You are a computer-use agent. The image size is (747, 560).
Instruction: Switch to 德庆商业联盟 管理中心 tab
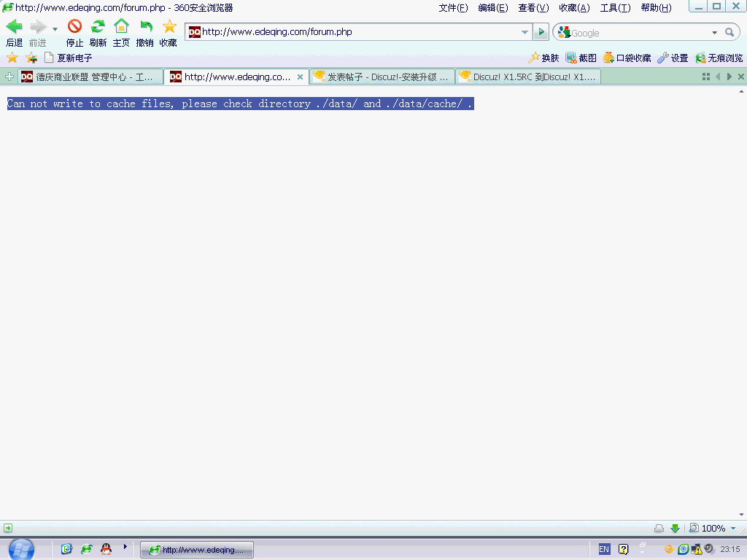click(90, 77)
